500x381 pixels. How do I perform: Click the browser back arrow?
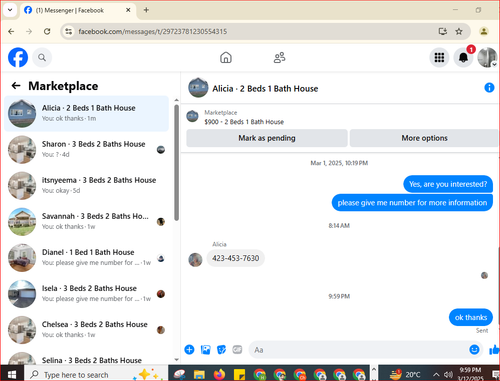point(11,31)
